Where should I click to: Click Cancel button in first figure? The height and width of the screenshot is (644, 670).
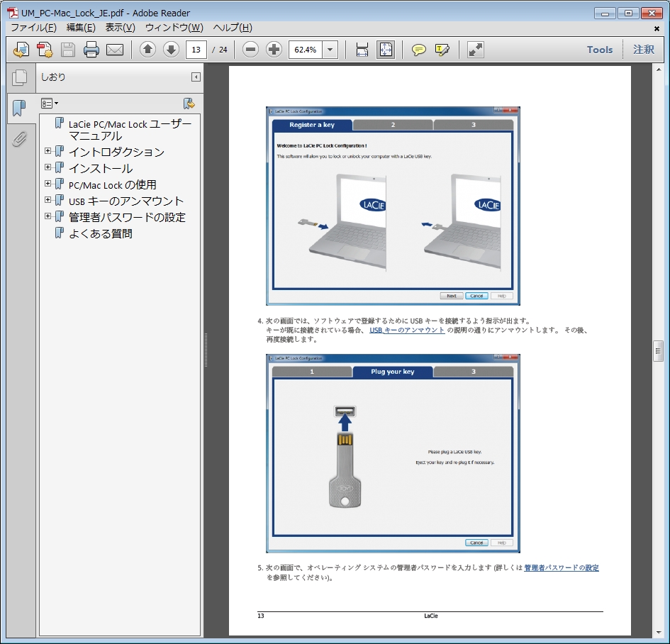tap(476, 296)
